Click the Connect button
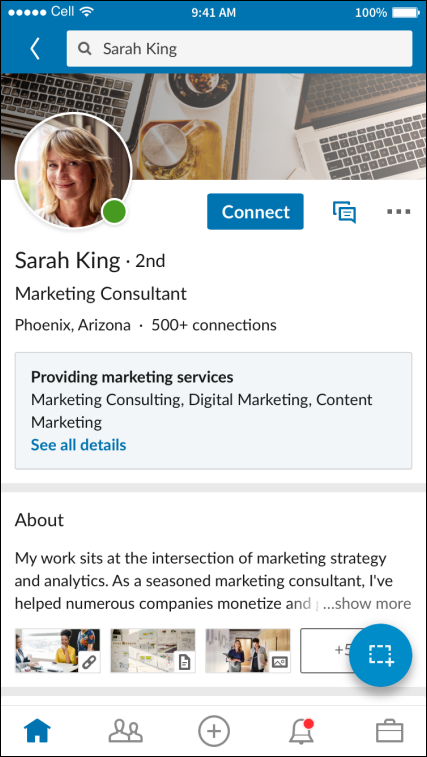 (x=256, y=211)
